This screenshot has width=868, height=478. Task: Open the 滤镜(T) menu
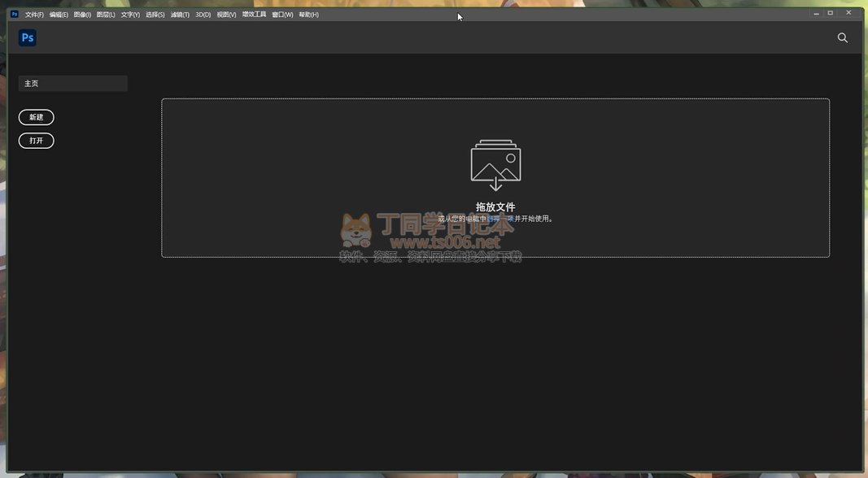point(180,15)
